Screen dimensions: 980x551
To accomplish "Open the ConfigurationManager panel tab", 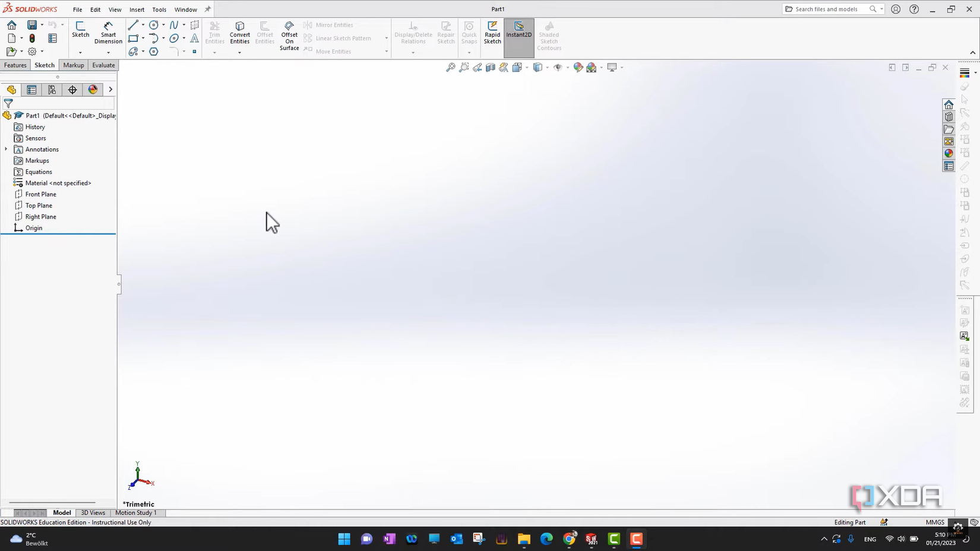I will click(52, 90).
